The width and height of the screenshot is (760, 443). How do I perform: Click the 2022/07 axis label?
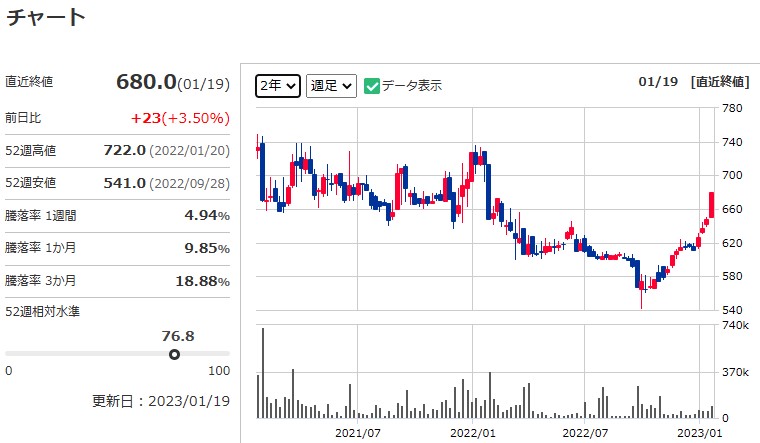[x=585, y=433]
